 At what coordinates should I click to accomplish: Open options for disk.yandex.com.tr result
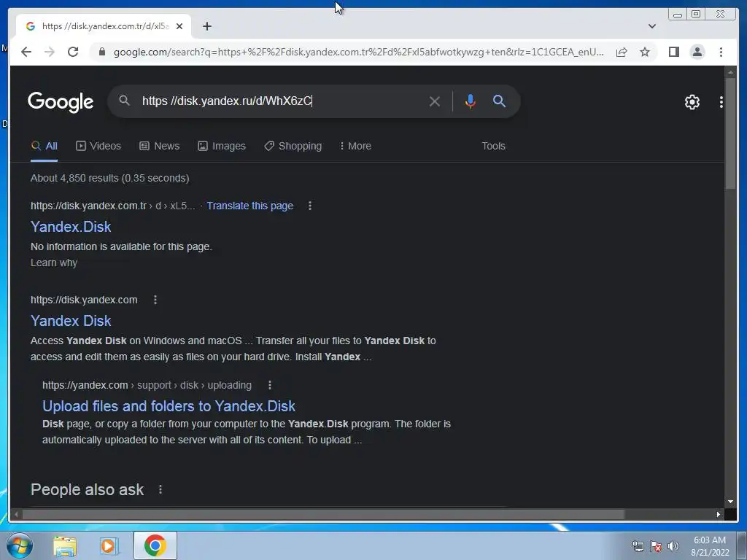pyautogui.click(x=310, y=206)
